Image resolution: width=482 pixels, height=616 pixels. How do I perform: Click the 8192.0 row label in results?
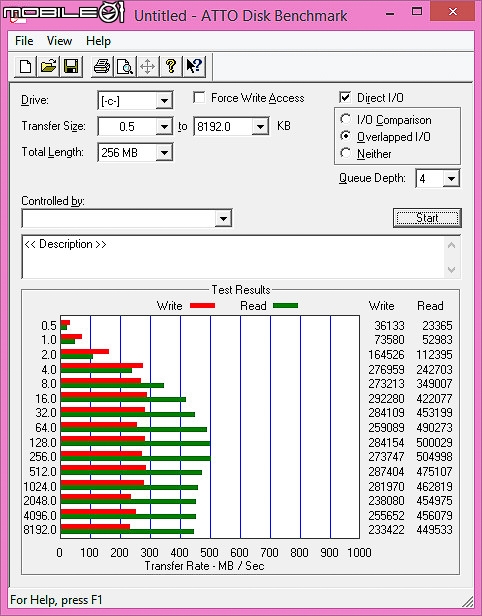tap(40, 530)
